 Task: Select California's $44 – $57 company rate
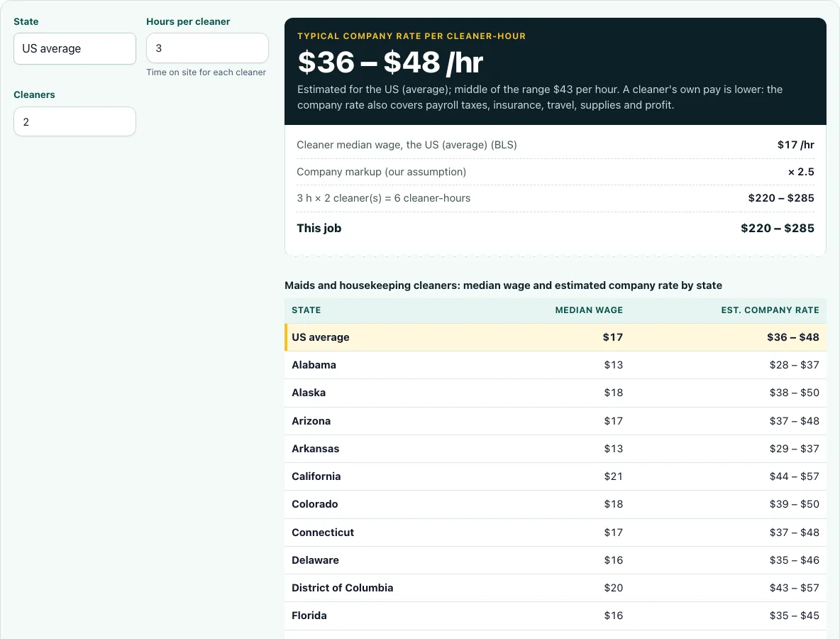795,476
